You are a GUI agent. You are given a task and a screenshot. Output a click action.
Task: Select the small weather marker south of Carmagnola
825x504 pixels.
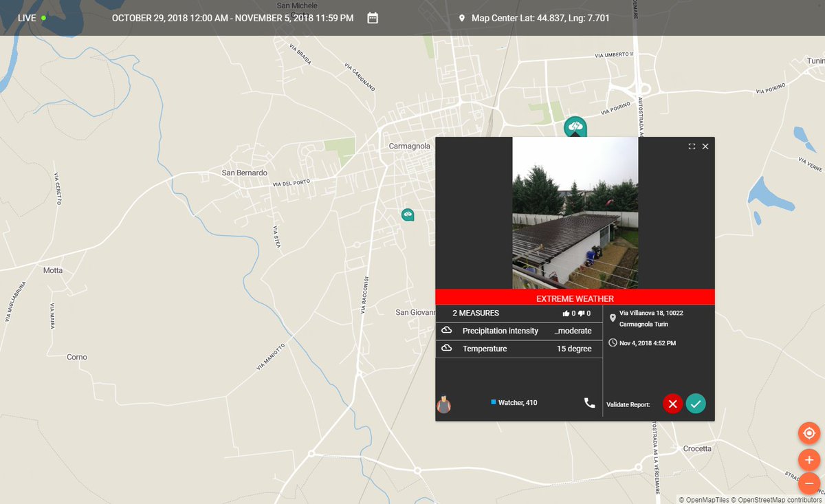(408, 215)
